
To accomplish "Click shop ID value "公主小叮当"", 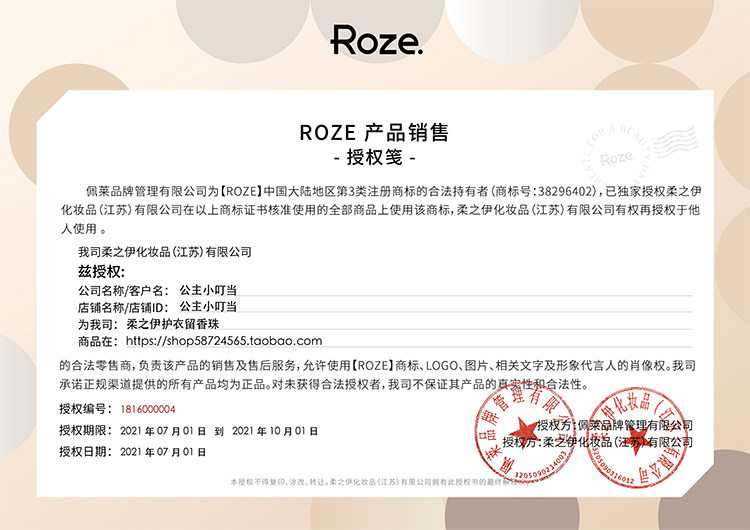I will [x=208, y=307].
